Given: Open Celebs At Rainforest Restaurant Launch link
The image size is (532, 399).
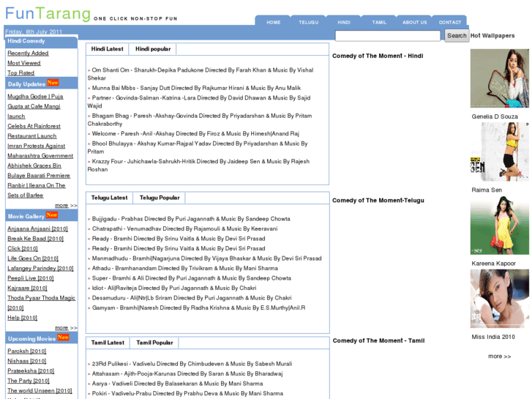Looking at the screenshot, I should (34, 131).
